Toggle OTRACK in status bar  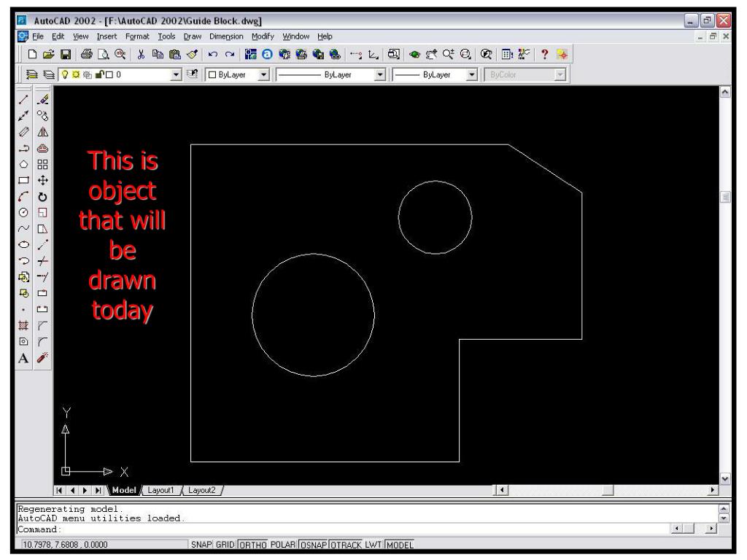pos(346,544)
